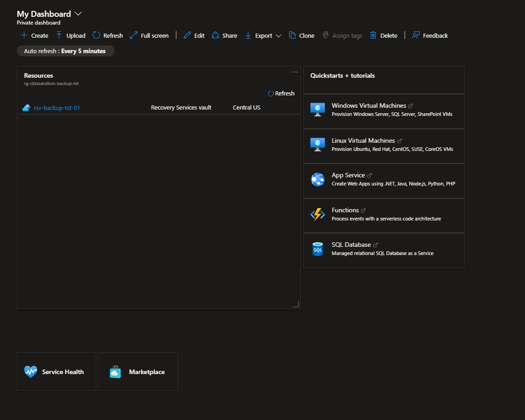The height and width of the screenshot is (420, 525).
Task: Click Managed relational SQL Database description
Action: (383, 253)
